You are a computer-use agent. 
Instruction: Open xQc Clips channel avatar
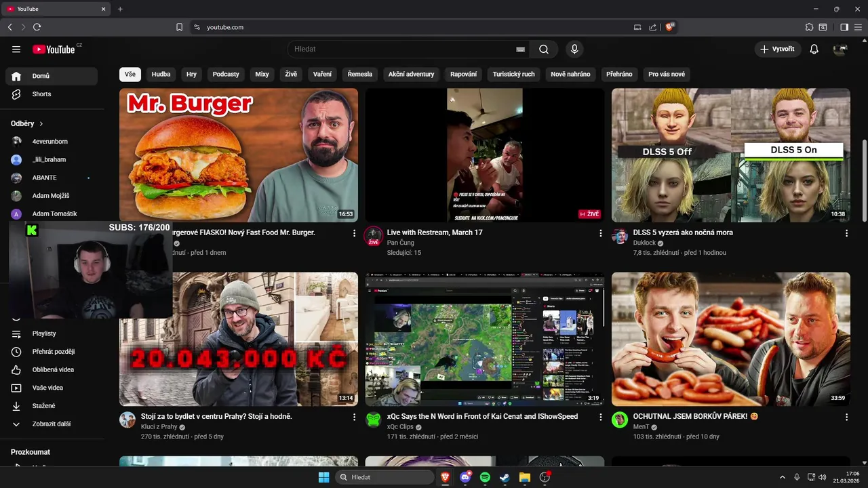(374, 420)
